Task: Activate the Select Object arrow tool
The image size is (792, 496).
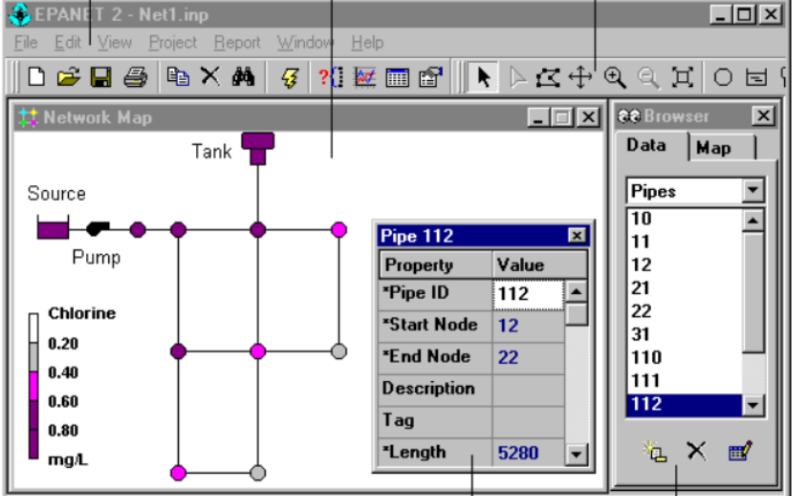Action: click(x=484, y=78)
